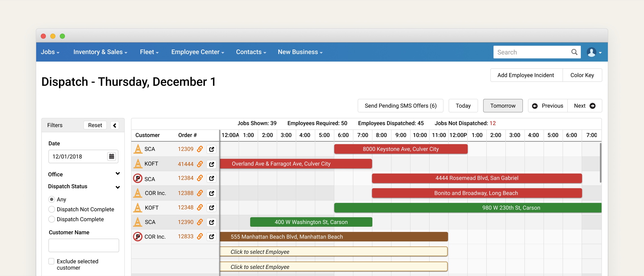644x276 pixels.
Task: Select the 980 W 230th St, Carson bar
Action: [468, 208]
